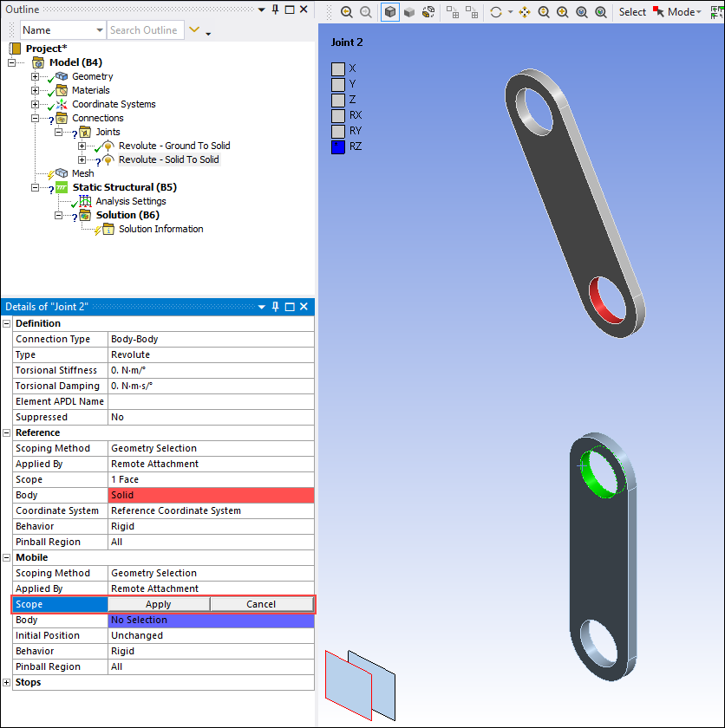Select the shaded exterior and edges display icon
Screen dimensions: 725x728
click(390, 12)
